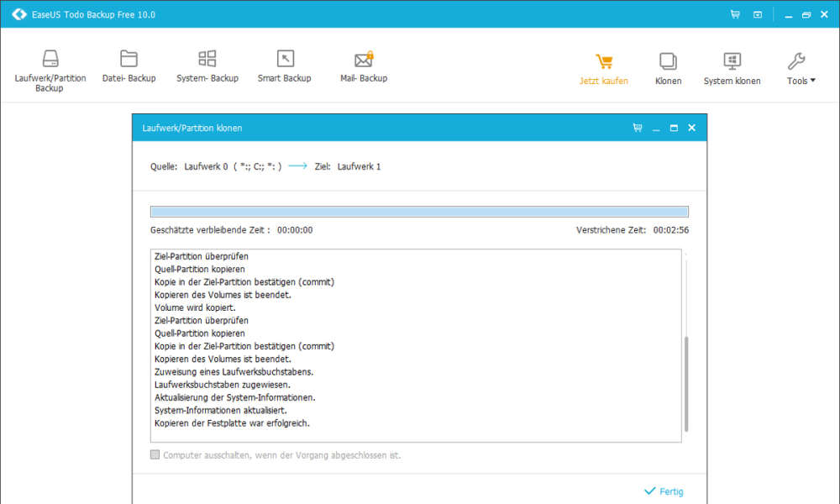
Task: Select log line 'Volume wird kopiert.'
Action: pos(195,307)
